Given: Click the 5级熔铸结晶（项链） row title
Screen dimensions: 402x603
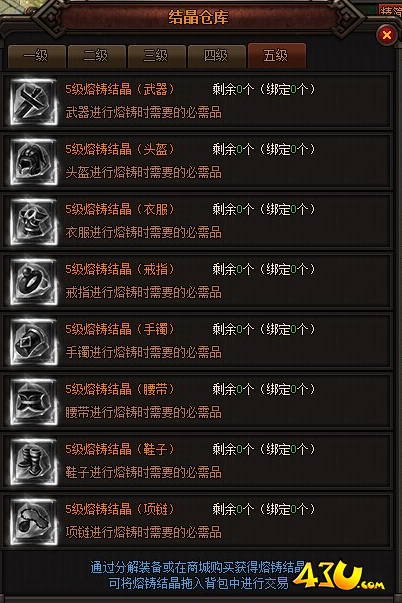Looking at the screenshot, I should [120, 510].
